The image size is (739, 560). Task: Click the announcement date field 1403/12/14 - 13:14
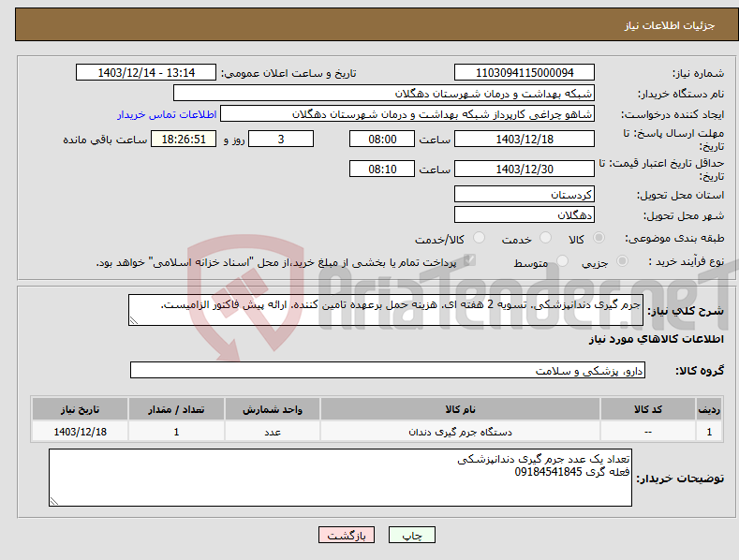146,73
